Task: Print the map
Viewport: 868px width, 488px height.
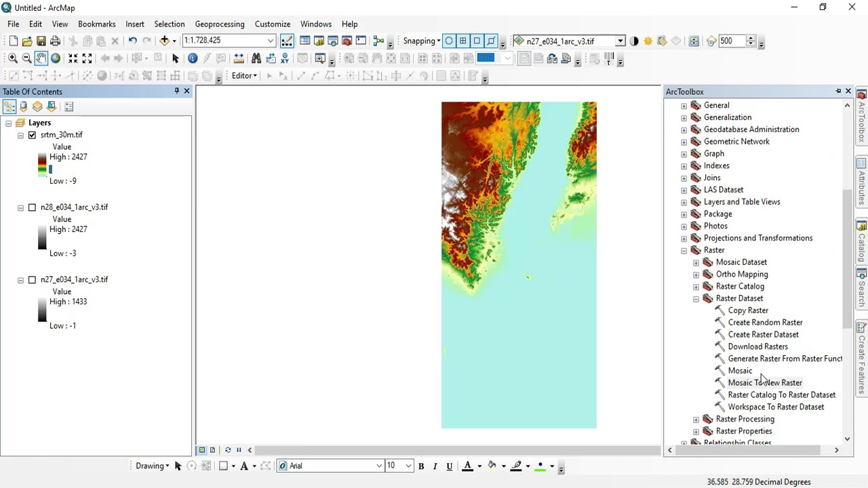Action: (x=55, y=41)
